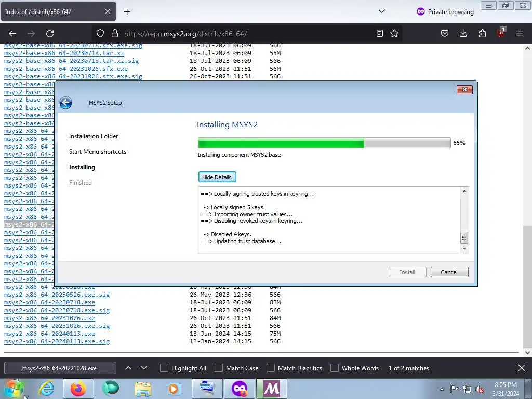Screen dimensions: 532x399
Task: Click the page scrollbar up arrow
Action: (528, 48)
